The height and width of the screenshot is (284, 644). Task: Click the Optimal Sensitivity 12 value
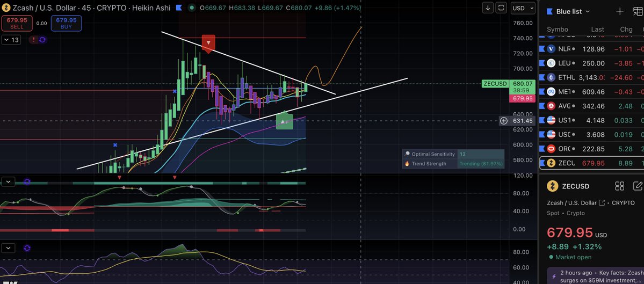click(x=481, y=154)
